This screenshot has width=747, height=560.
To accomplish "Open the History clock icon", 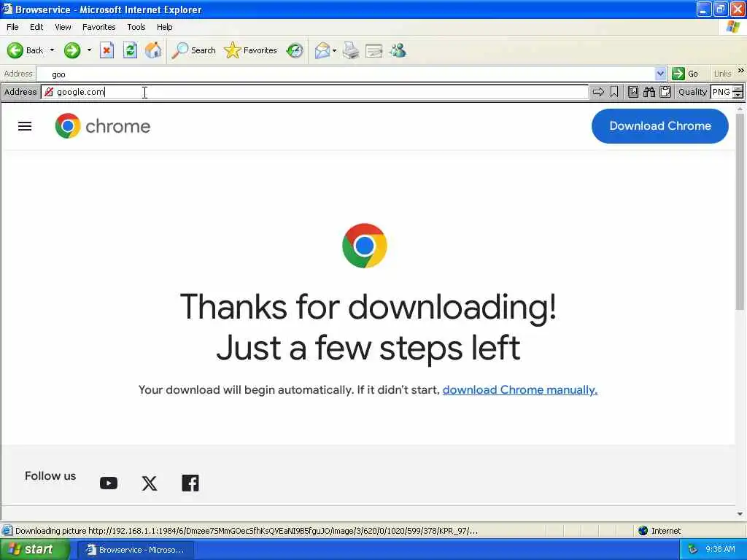I will click(x=295, y=50).
